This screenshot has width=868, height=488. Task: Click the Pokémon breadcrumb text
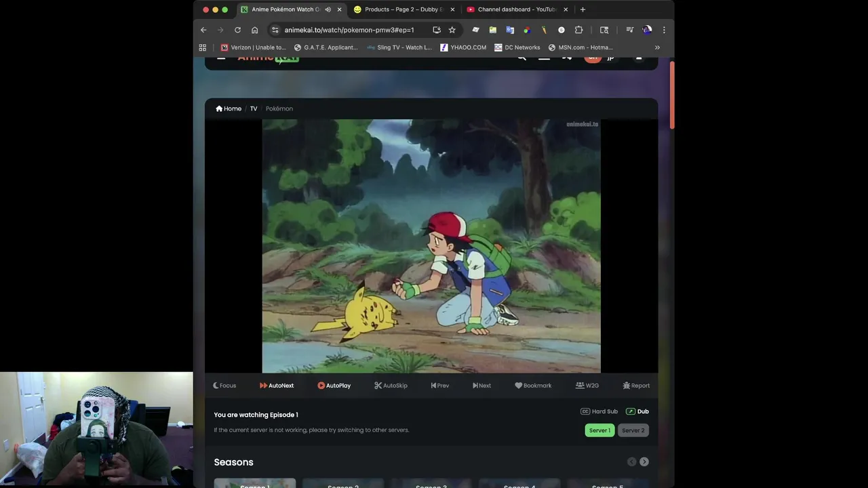(279, 108)
